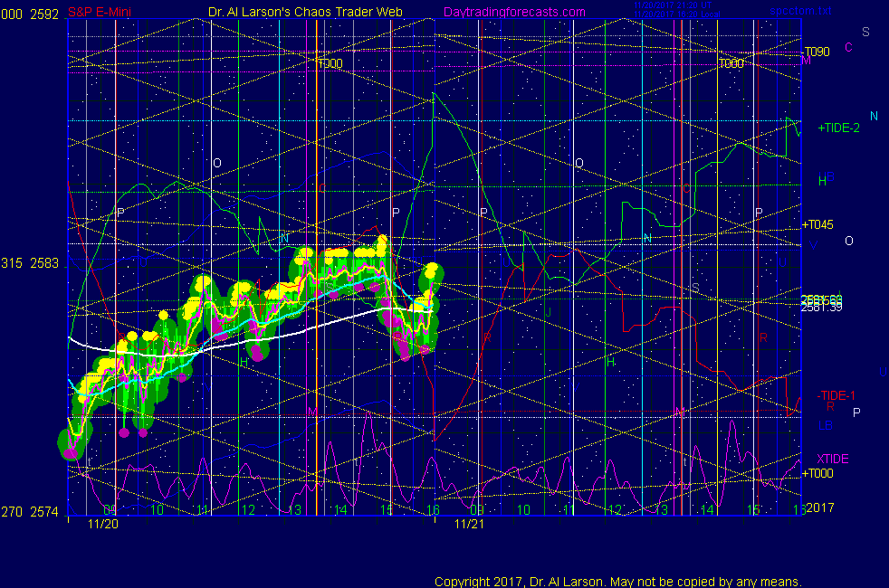The image size is (889, 588).
Task: Click hour 14 label in 11/20 session
Action: click(340, 510)
